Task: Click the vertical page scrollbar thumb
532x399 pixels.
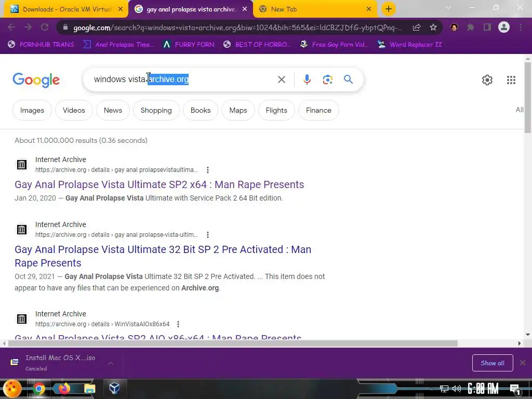Action: pyautogui.click(x=528, y=97)
